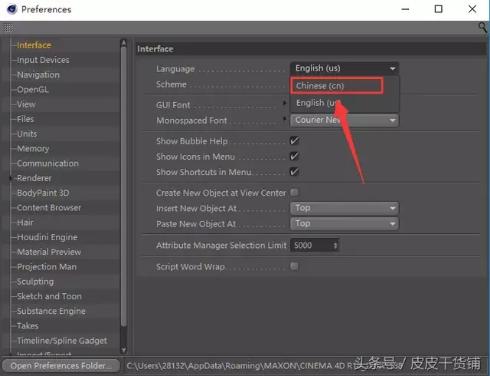Viewport: 490px width, 376px height.
Task: Open Units preferences
Action: click(27, 134)
